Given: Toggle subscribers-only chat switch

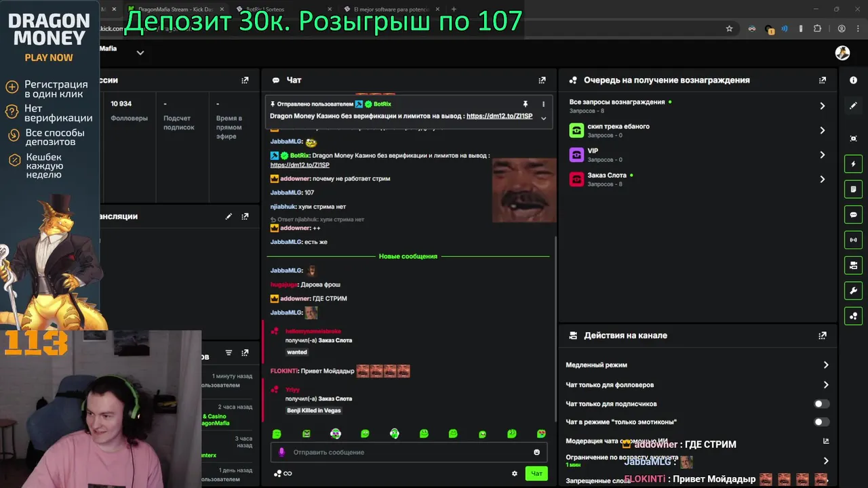Looking at the screenshot, I should pyautogui.click(x=821, y=404).
